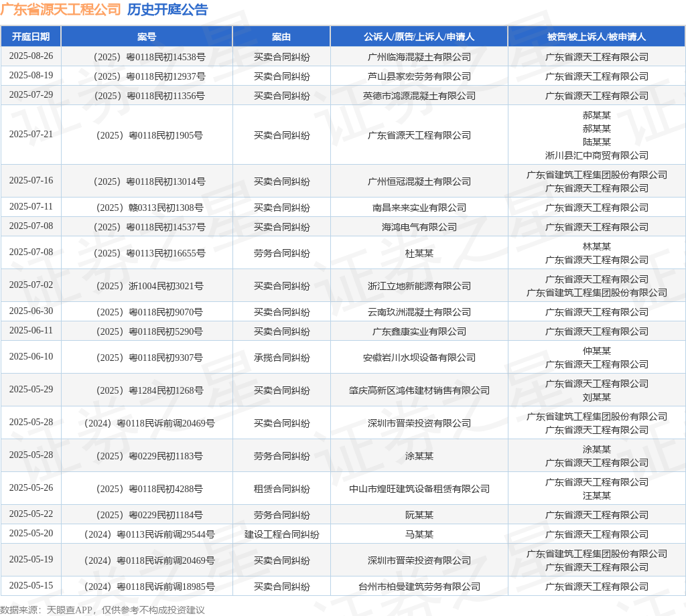Click case number 粤0118民初13014号
This screenshot has height=616, width=686.
tap(149, 181)
